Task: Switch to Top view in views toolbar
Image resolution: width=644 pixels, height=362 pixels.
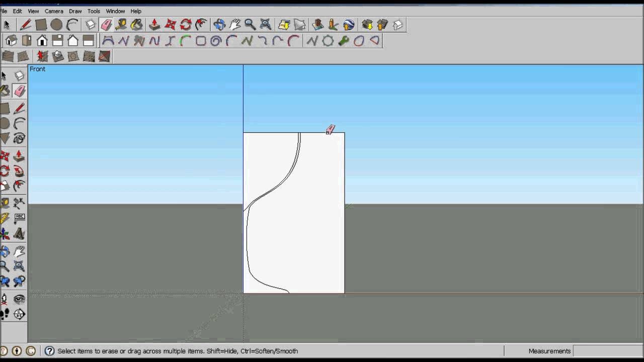Action: 27,41
